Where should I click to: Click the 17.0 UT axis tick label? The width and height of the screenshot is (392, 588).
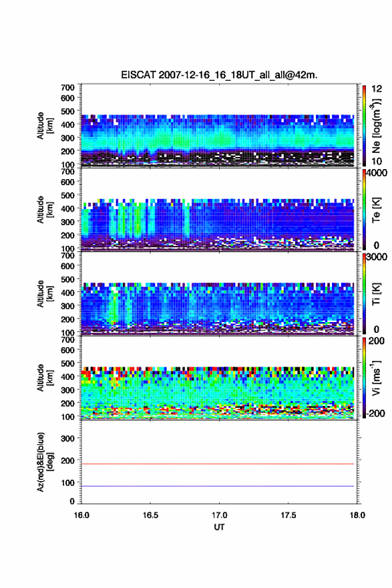coord(219,515)
